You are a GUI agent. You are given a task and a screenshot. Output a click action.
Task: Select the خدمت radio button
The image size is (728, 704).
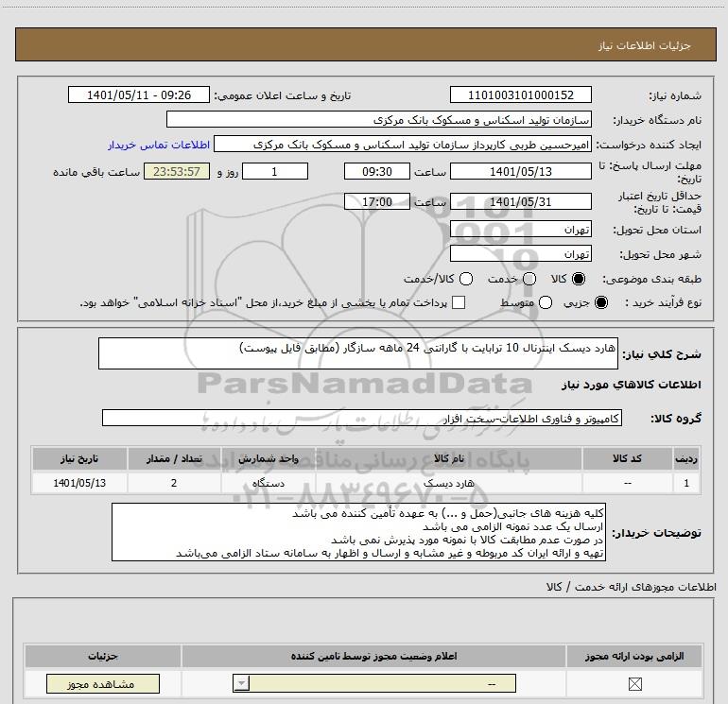(529, 279)
